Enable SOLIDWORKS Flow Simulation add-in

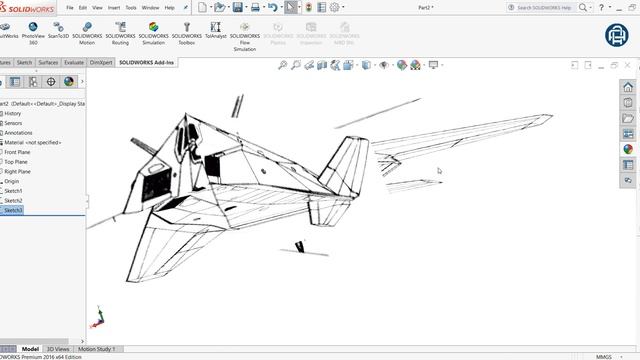[x=244, y=36]
